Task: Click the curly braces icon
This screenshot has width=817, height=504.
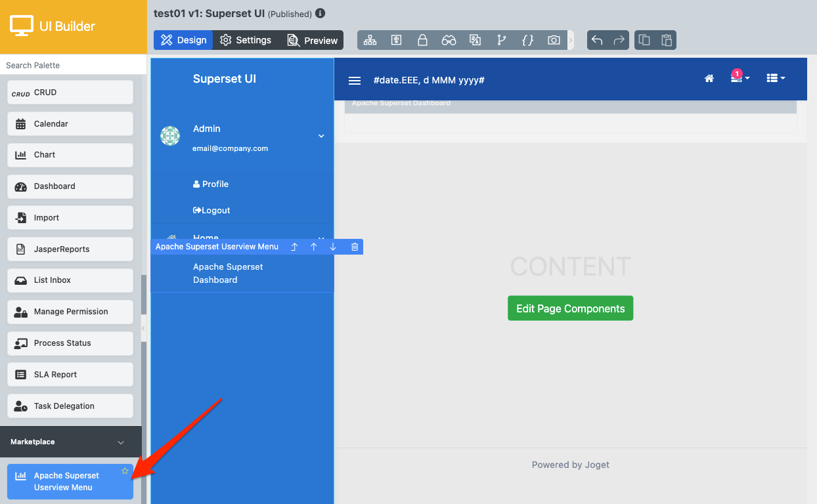Action: pyautogui.click(x=527, y=40)
